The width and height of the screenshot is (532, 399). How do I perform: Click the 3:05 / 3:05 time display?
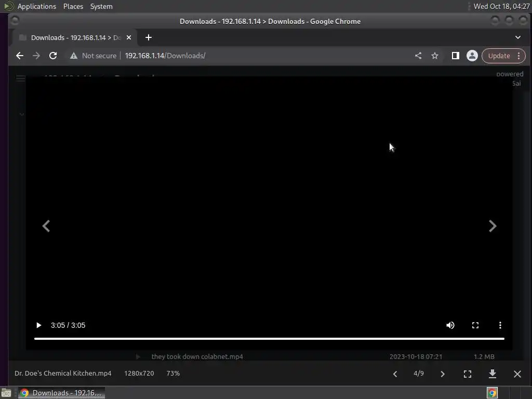68,325
